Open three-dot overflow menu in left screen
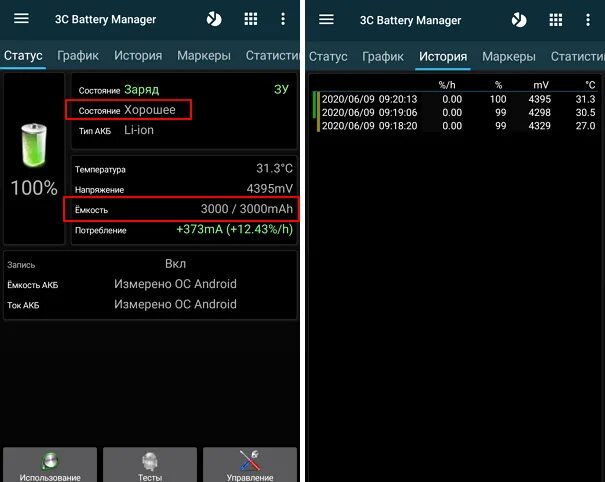Image resolution: width=605 pixels, height=482 pixels. (x=283, y=19)
